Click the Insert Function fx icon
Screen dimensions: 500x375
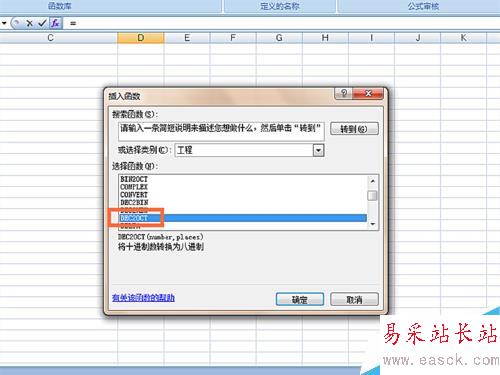tap(55, 23)
